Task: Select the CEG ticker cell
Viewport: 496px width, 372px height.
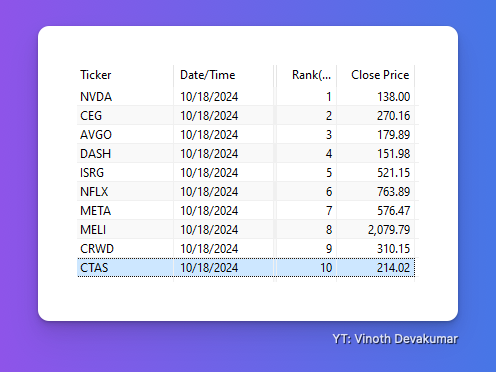Action: 125,116
